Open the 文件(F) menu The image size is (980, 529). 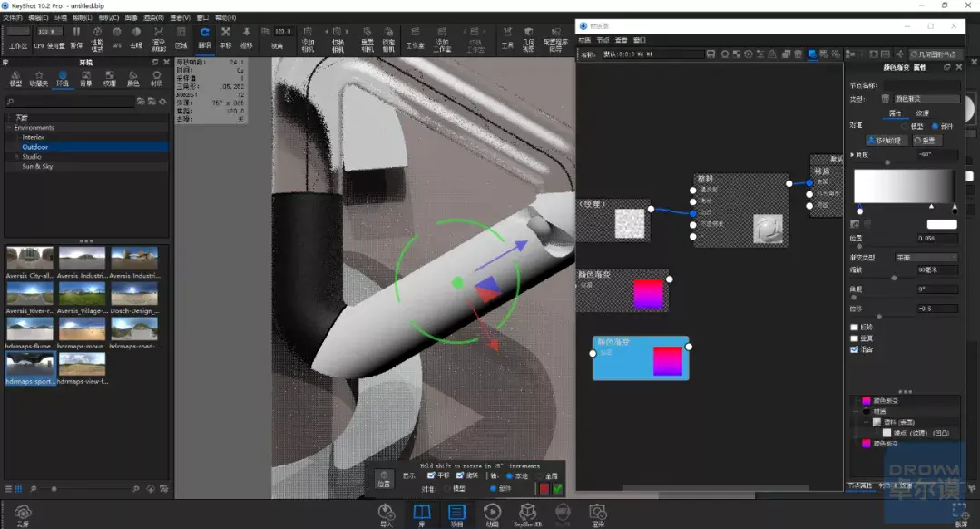click(13, 17)
